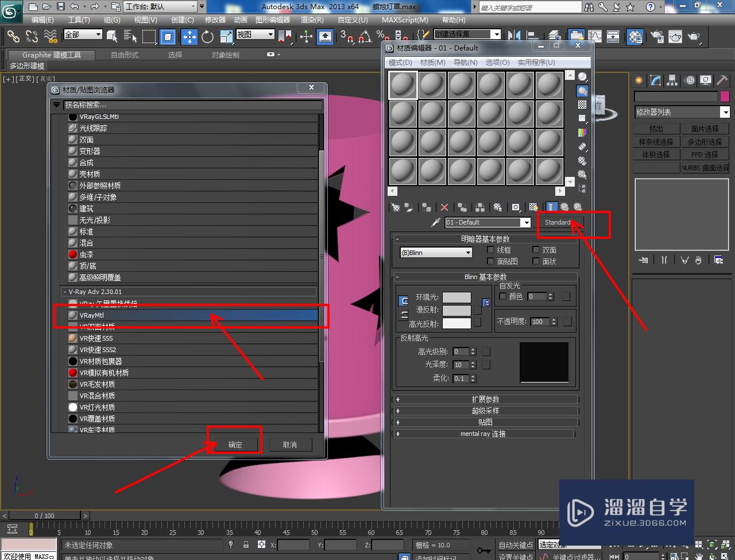The image size is (735, 560).
Task: Activate the Select and Scale tool
Action: [226, 37]
